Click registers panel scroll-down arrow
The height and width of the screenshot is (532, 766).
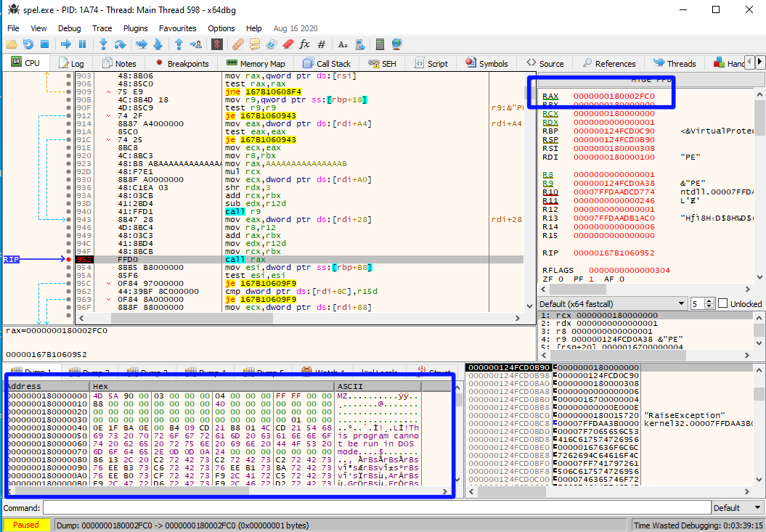coord(759,277)
